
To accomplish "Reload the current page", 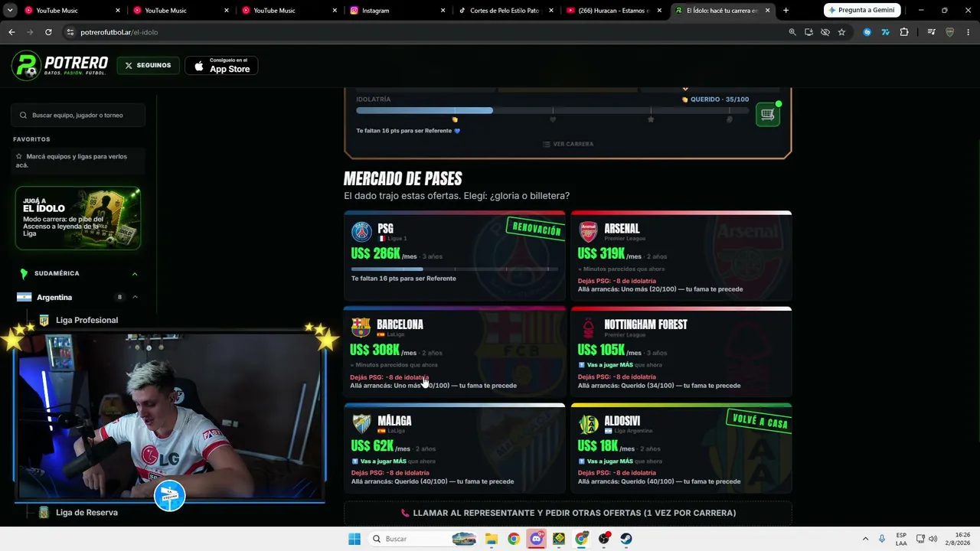I will pos(48,32).
